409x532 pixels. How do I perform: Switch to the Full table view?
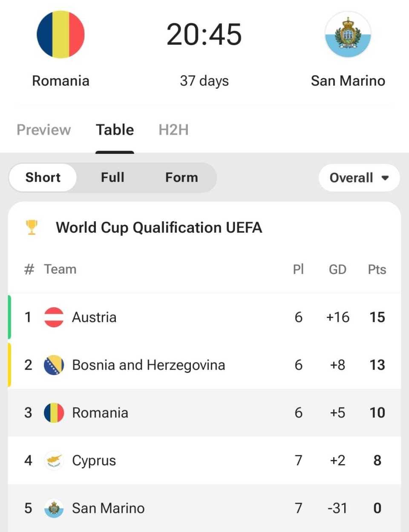pos(112,177)
